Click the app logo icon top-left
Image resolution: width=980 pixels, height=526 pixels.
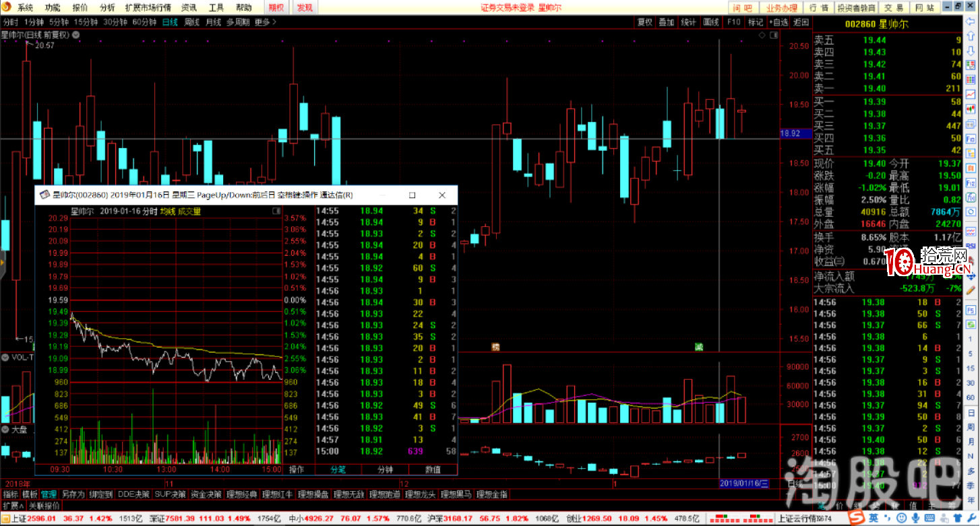click(6, 7)
